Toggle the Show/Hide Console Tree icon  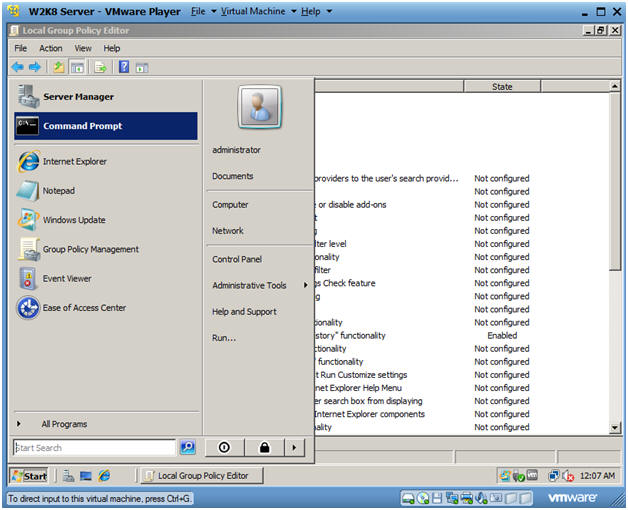click(x=77, y=67)
